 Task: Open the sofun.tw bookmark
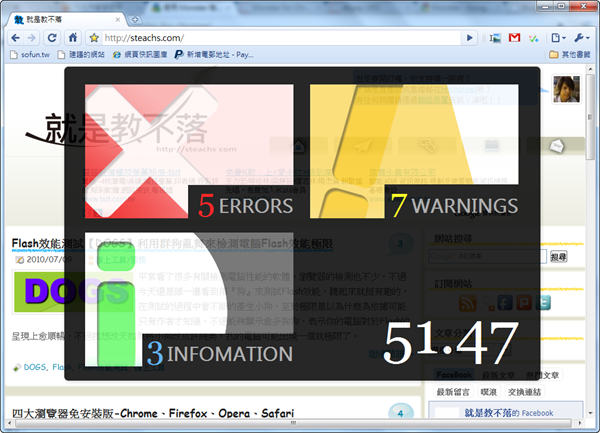click(x=30, y=55)
